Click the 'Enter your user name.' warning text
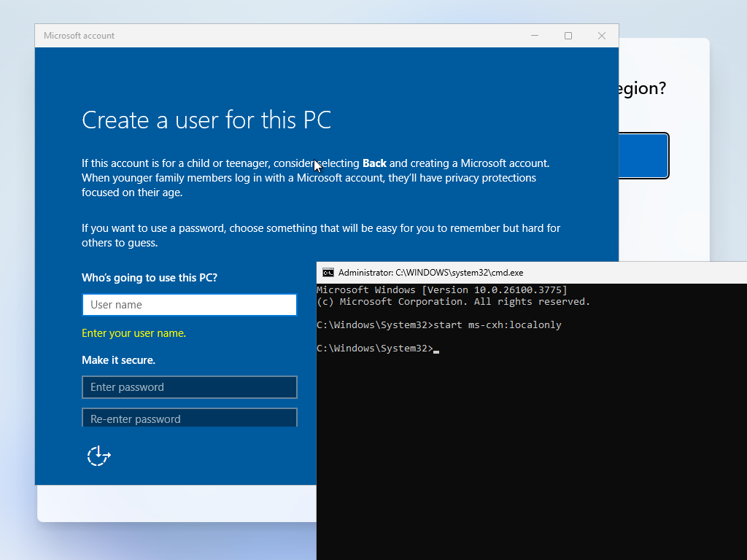This screenshot has width=747, height=560. (x=134, y=332)
